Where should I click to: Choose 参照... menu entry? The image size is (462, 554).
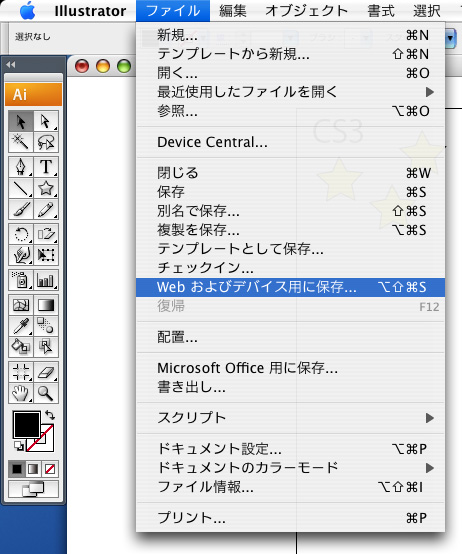[290, 111]
